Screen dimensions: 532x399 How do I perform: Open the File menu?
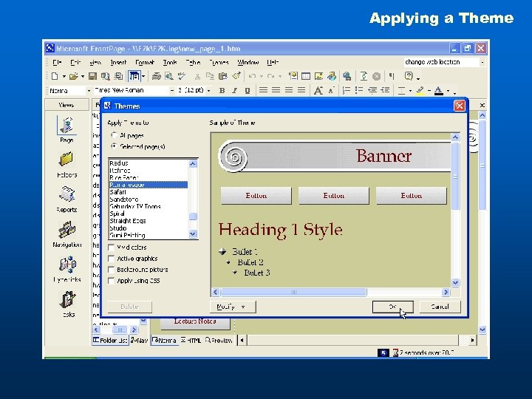click(x=57, y=62)
